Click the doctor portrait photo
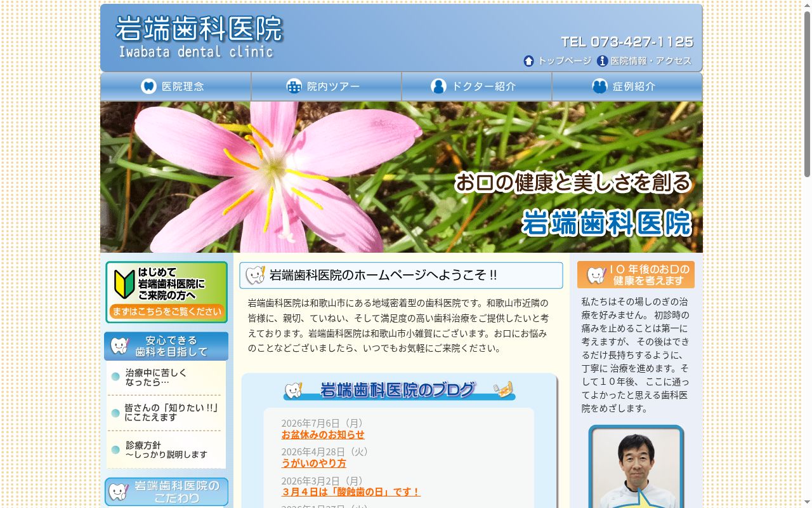Viewport: 812px width, 508px height. pyautogui.click(x=636, y=467)
